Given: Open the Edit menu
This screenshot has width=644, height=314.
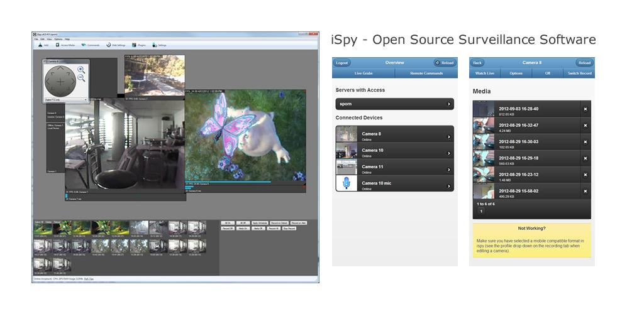Looking at the screenshot, I should [x=42, y=39].
